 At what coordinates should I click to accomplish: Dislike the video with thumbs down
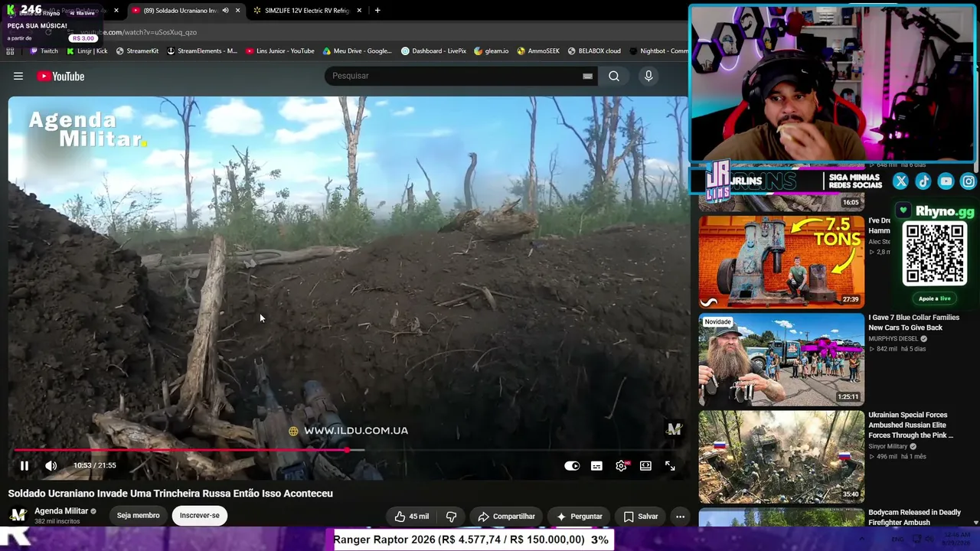pyautogui.click(x=451, y=517)
